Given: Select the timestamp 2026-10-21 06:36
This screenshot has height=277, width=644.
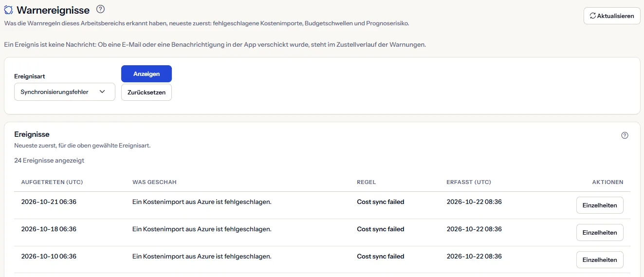Looking at the screenshot, I should 49,202.
